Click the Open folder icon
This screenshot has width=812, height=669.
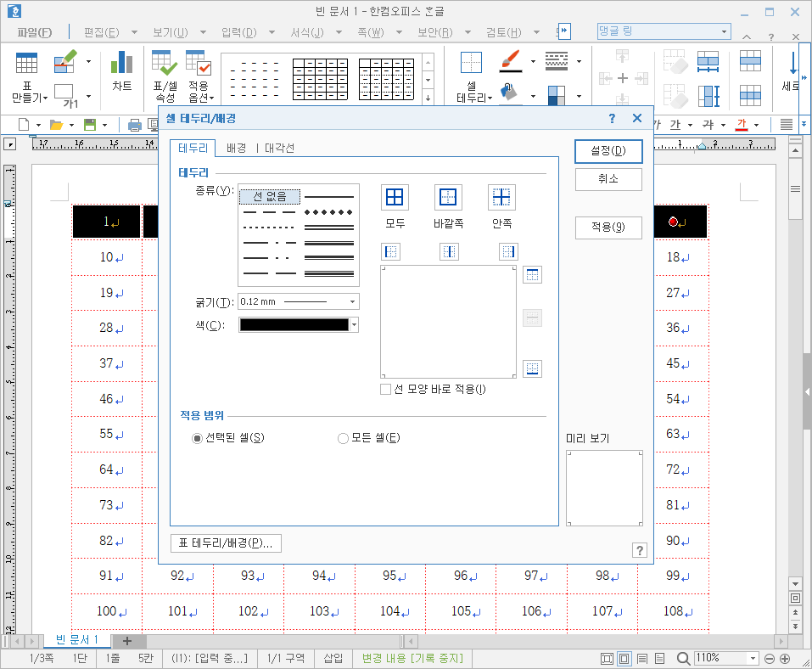(56, 125)
